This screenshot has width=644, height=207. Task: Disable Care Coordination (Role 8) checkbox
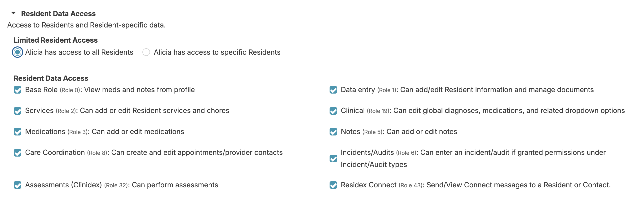coord(18,153)
